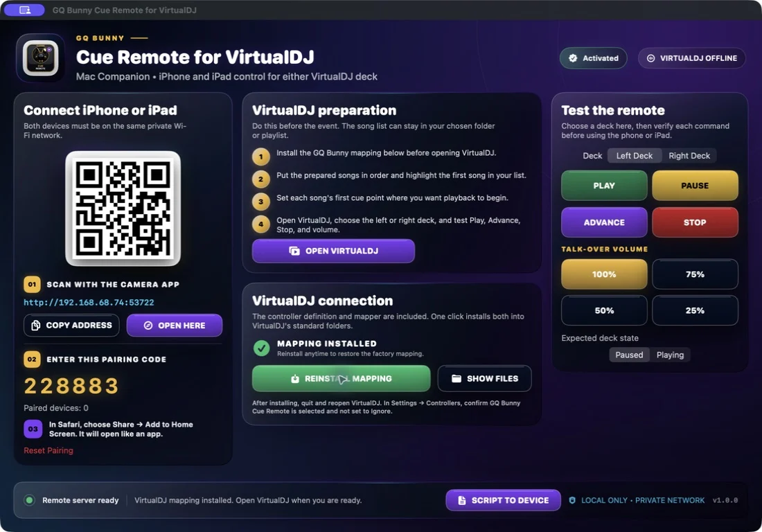Set expected deck state to Playing
The width and height of the screenshot is (762, 532).
pos(670,355)
